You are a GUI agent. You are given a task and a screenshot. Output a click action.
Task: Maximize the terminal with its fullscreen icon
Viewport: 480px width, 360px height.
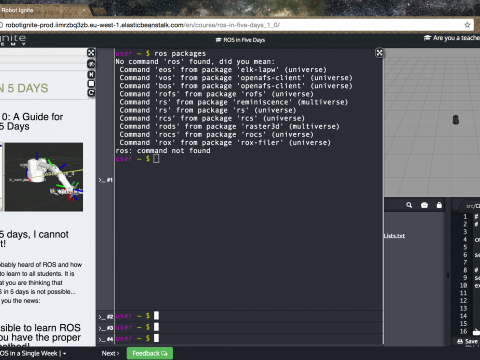click(x=379, y=53)
